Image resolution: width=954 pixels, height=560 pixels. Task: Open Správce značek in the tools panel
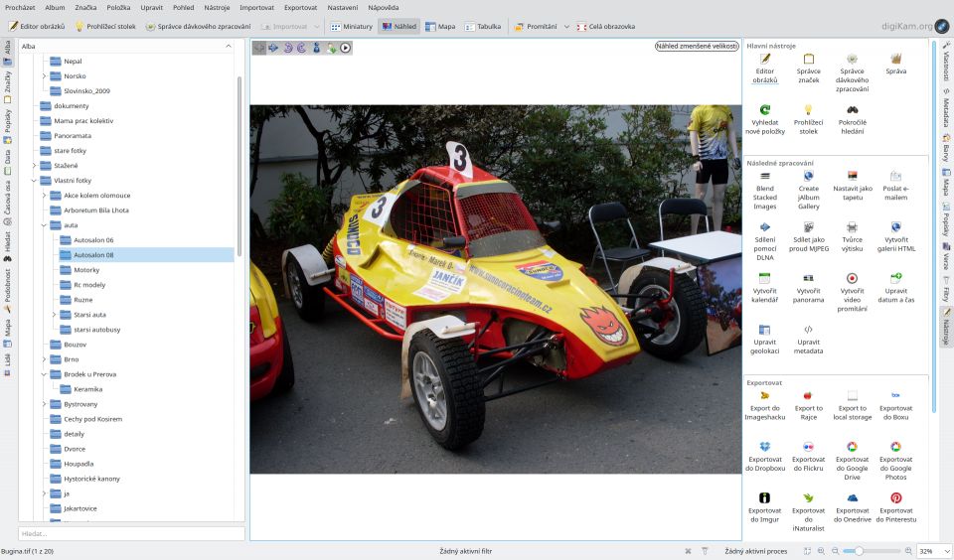click(808, 69)
